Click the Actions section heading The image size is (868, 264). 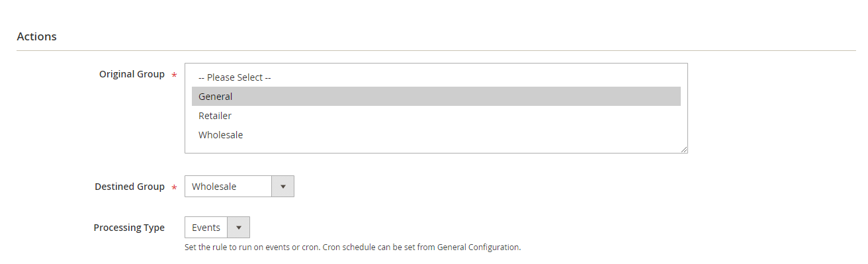36,36
